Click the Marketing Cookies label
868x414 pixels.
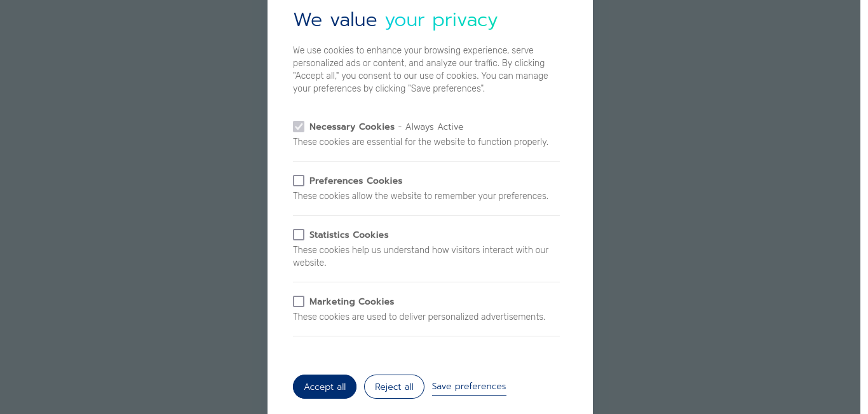click(x=351, y=301)
